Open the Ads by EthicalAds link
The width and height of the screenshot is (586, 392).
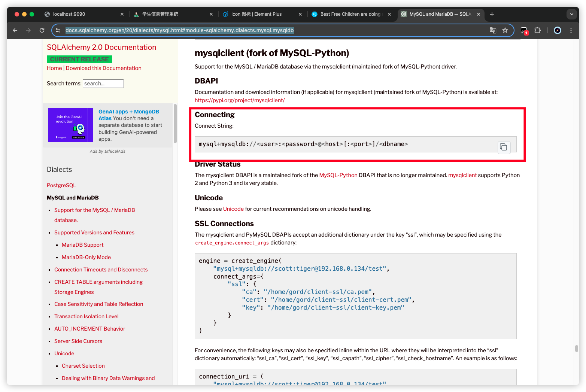107,151
